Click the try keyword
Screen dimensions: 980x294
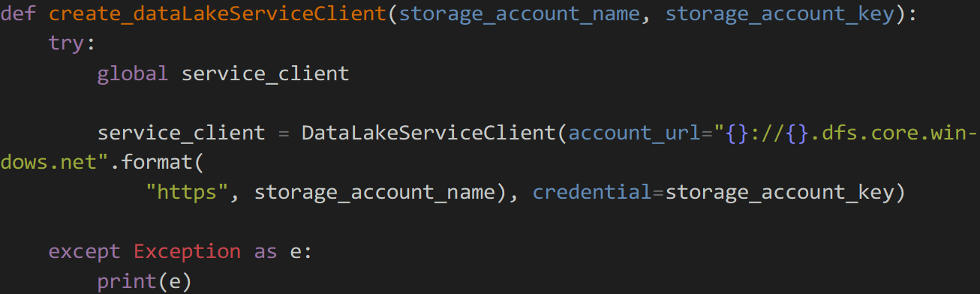[x=67, y=44]
